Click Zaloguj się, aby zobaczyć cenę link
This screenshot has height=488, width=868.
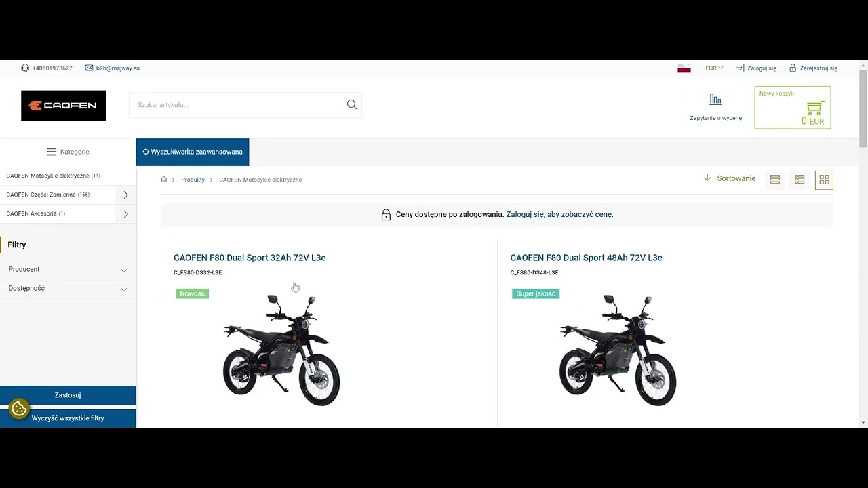(559, 214)
